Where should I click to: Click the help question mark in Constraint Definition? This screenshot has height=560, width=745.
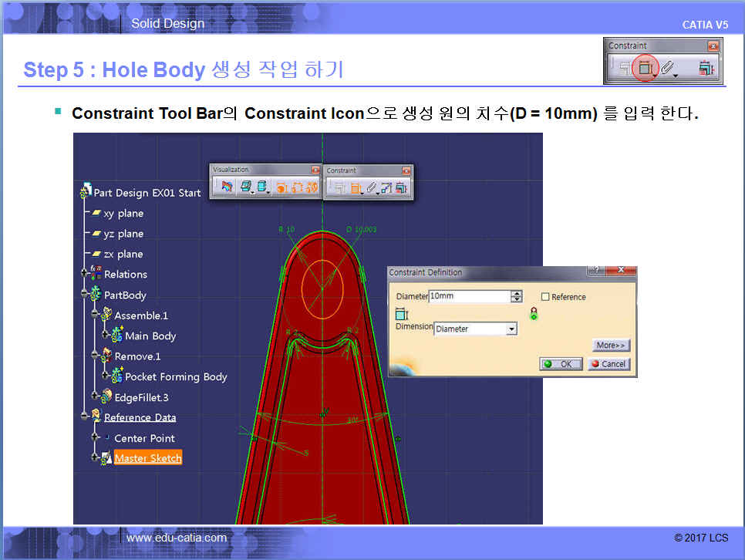pos(595,272)
